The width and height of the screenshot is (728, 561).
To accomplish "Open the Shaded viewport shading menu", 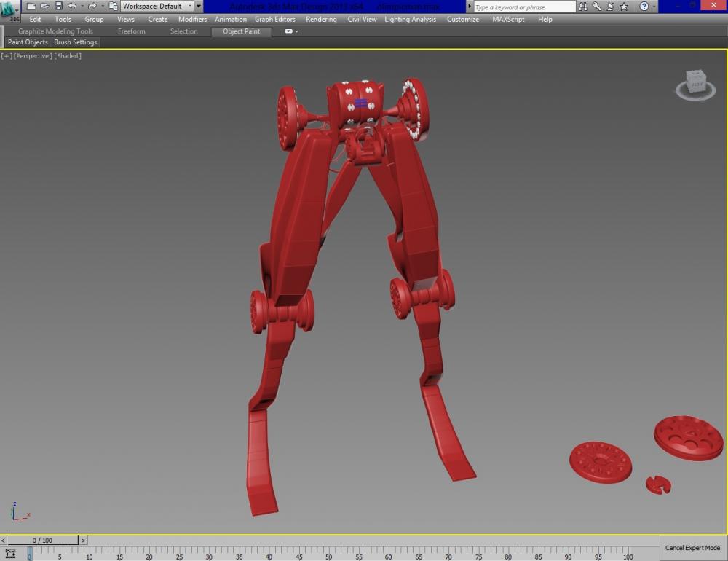I will click(68, 56).
